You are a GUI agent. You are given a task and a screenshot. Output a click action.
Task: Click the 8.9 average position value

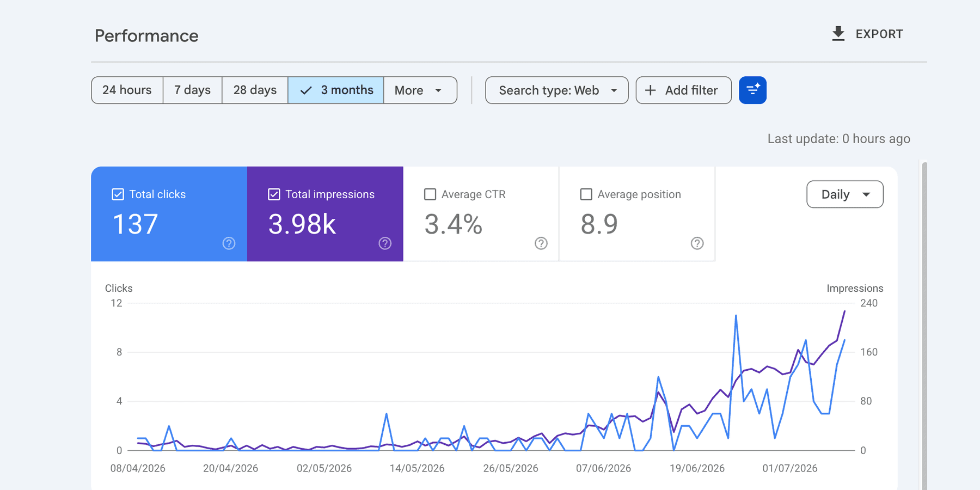(599, 224)
